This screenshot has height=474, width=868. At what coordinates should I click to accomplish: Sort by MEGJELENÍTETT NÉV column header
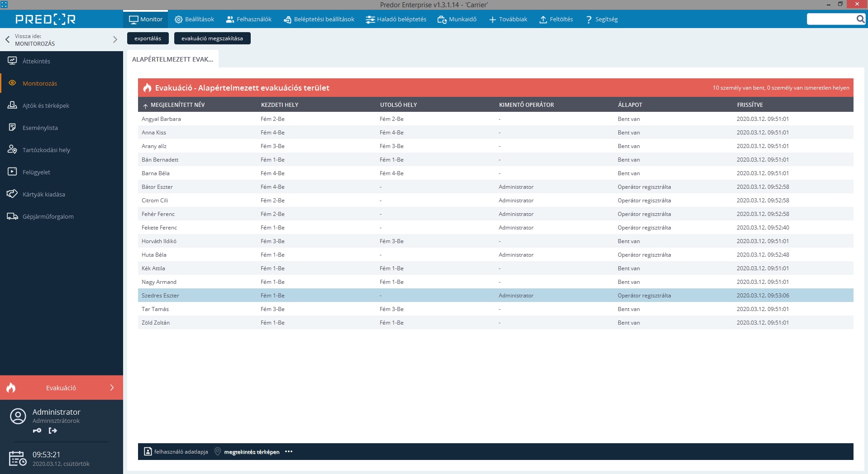(x=177, y=105)
